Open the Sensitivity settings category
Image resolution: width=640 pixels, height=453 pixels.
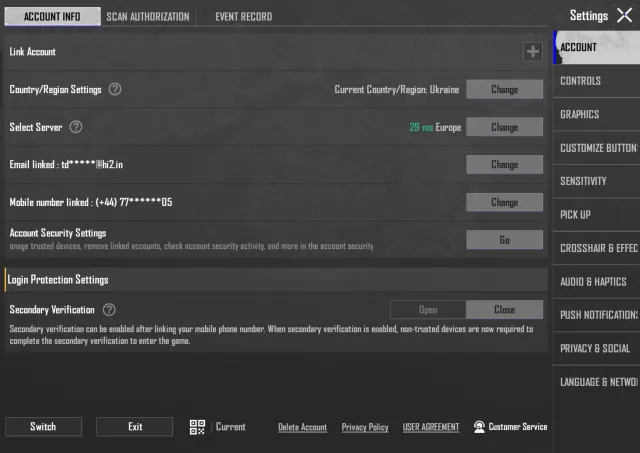[x=596, y=181]
